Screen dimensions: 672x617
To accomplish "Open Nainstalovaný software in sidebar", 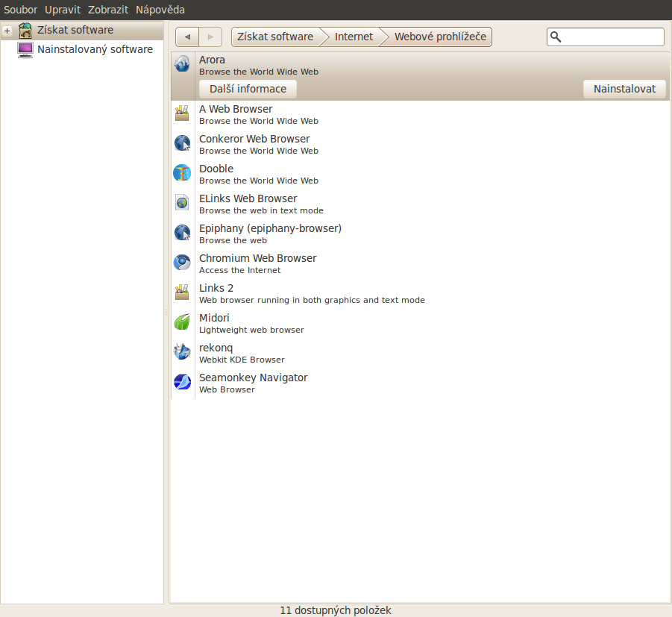I will (95, 49).
